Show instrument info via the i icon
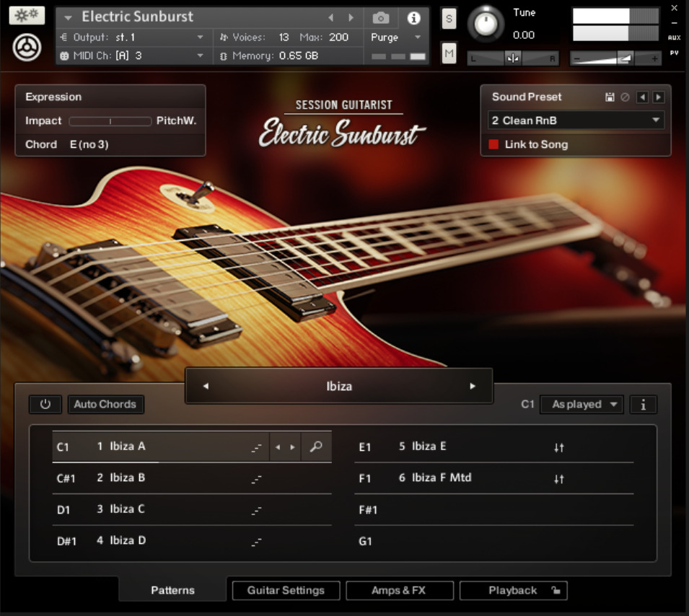 coord(413,18)
